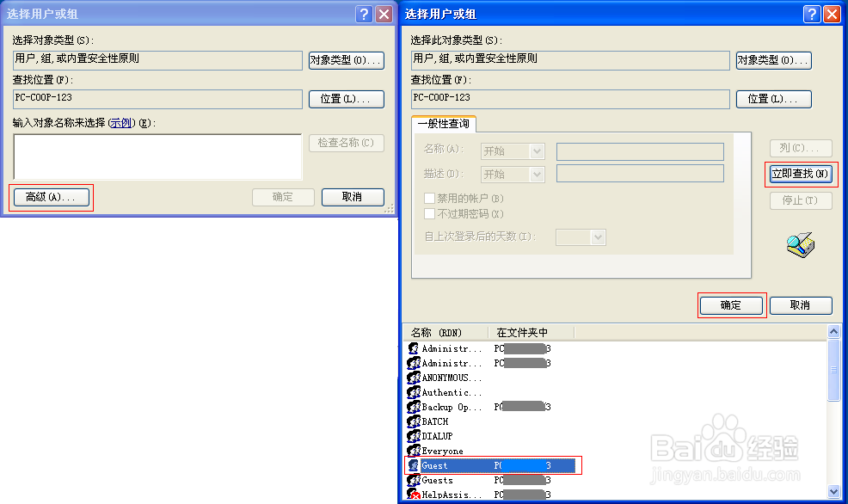Click the results list scrollbar thumb
The image size is (848, 504).
pyautogui.click(x=833, y=370)
